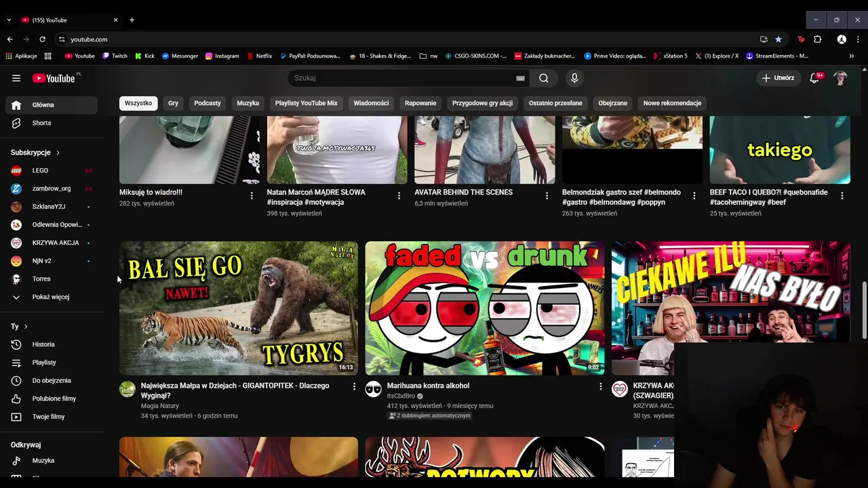Open Twoje filmy in sidebar
The image size is (868, 488).
(52, 417)
